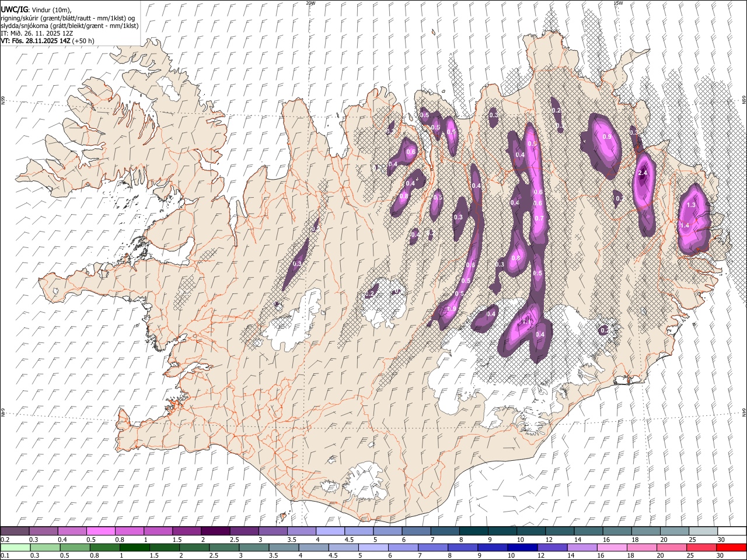Click the '15W' longitude label
This screenshot has width=747, height=560.
[617, 3]
